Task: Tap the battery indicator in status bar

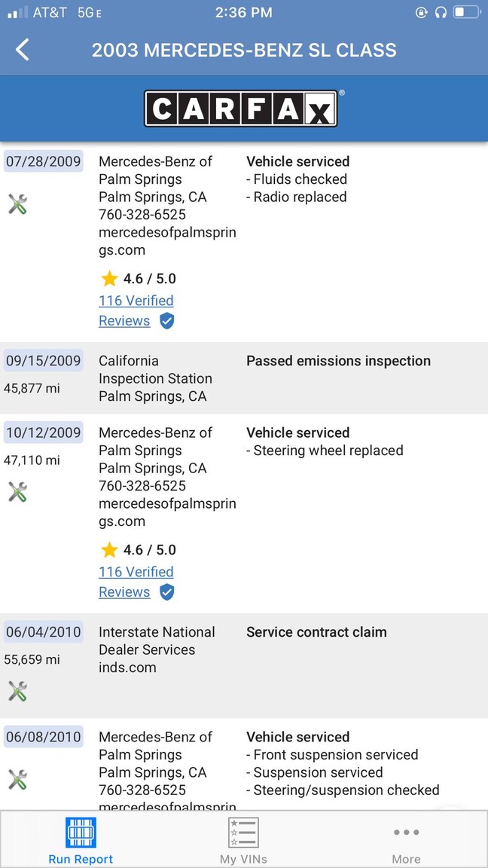Action: tap(466, 13)
